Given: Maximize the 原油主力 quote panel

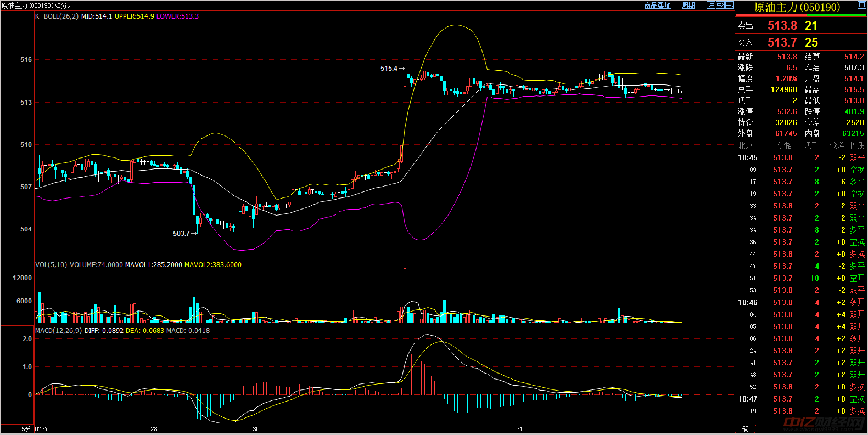Looking at the screenshot, I should pyautogui.click(x=861, y=5).
